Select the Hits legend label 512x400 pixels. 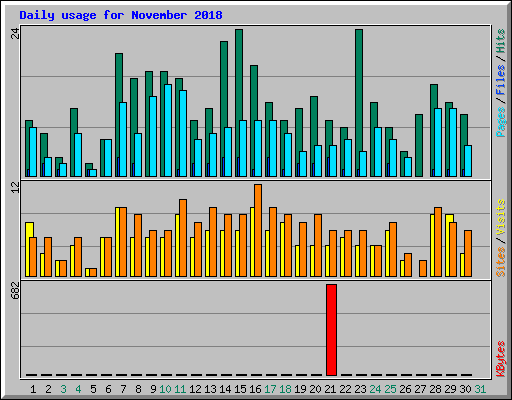500,41
